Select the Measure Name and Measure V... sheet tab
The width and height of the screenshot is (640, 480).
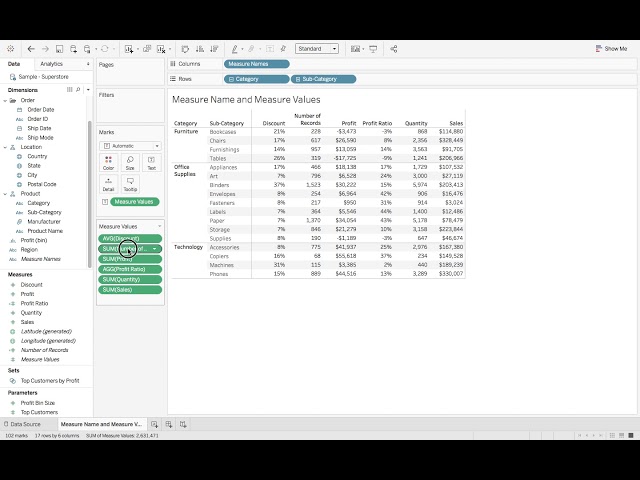click(101, 424)
